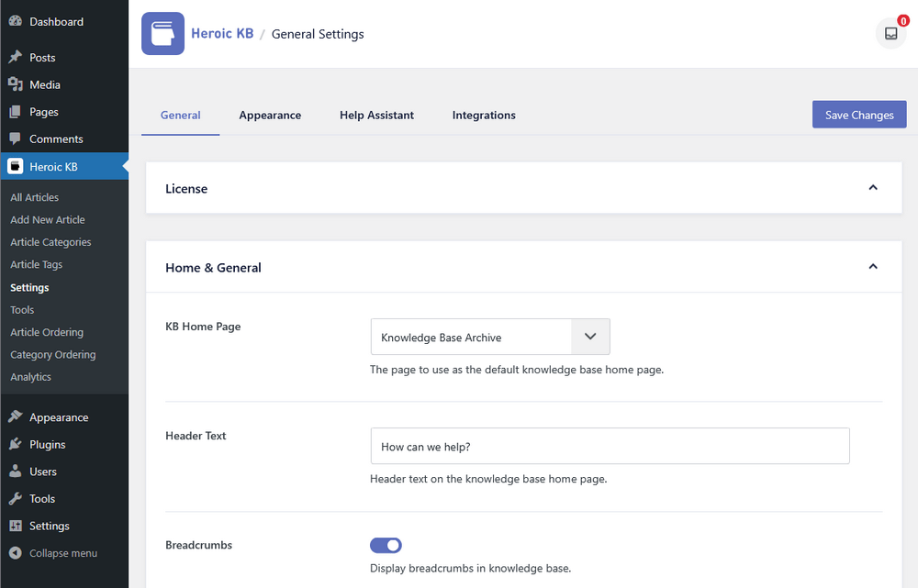The image size is (918, 588).
Task: Open Analytics submenu item
Action: pos(30,377)
